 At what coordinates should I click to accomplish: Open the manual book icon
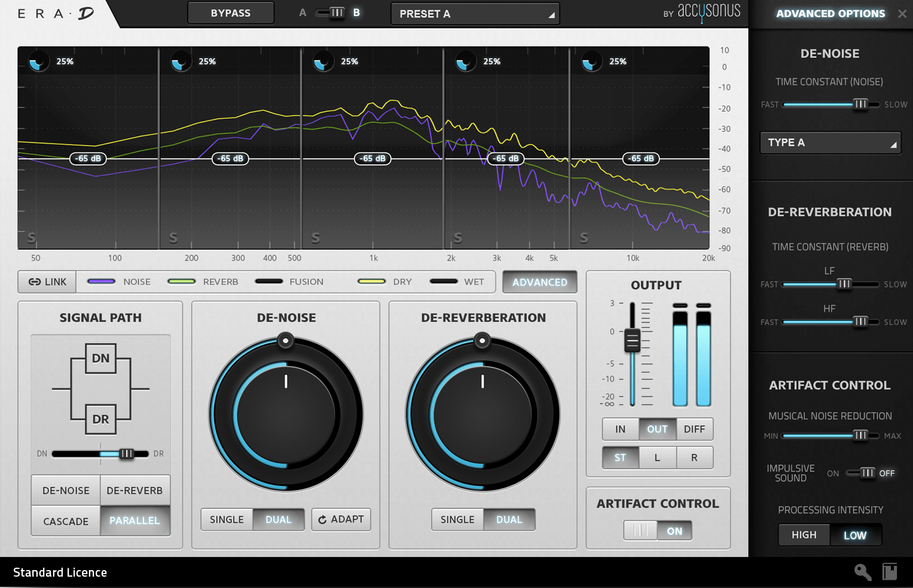click(x=890, y=572)
